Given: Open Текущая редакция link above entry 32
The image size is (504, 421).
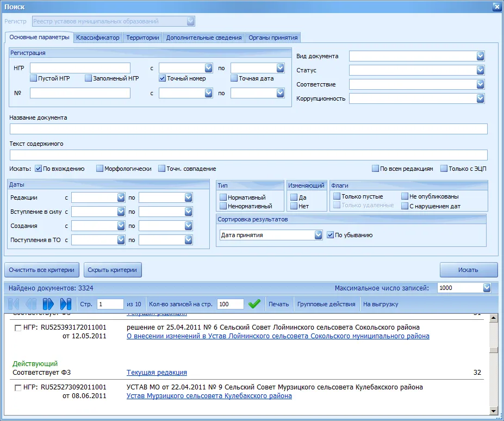Looking at the screenshot, I should pyautogui.click(x=157, y=373).
